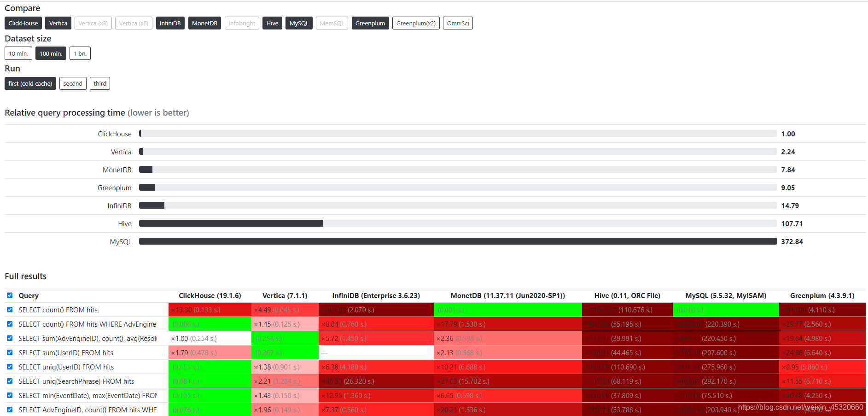This screenshot has height=416, width=868.
Task: Click SELECT uniq(SearchPhrase) FROM hits text
Action: coord(76,381)
